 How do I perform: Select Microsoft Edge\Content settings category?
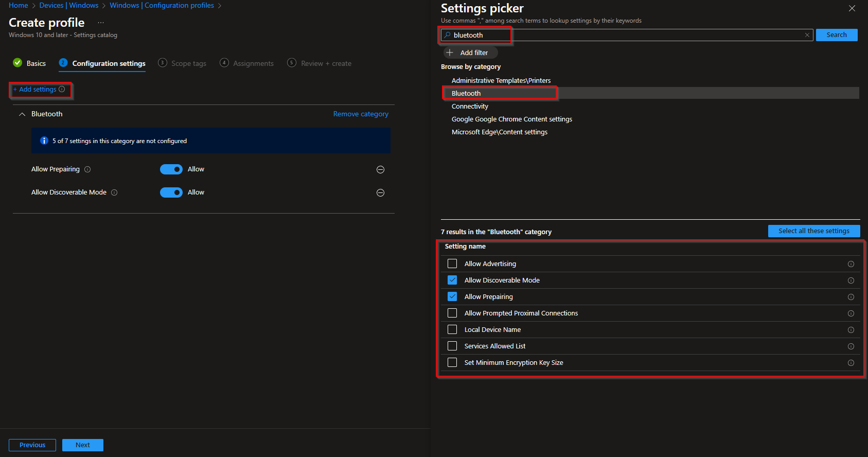500,132
